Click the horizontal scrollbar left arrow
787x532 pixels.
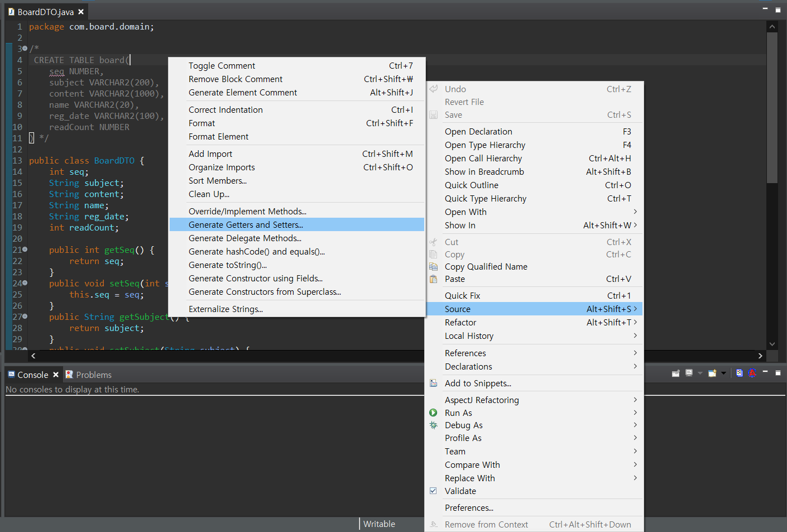tap(33, 356)
